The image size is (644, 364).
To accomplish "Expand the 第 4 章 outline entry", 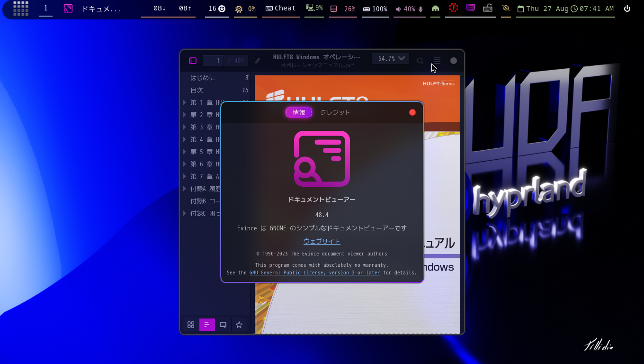I will 185,139.
